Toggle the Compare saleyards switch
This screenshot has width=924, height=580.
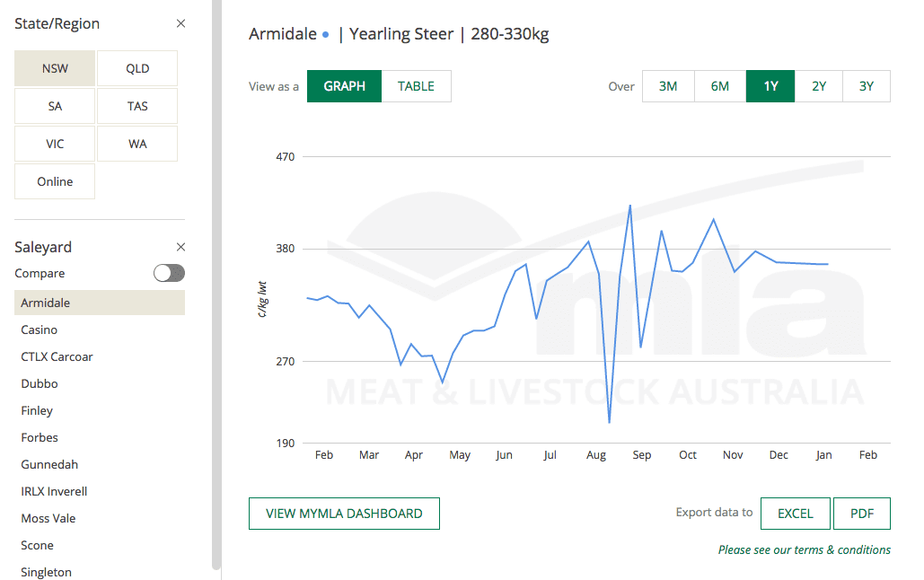[169, 273]
